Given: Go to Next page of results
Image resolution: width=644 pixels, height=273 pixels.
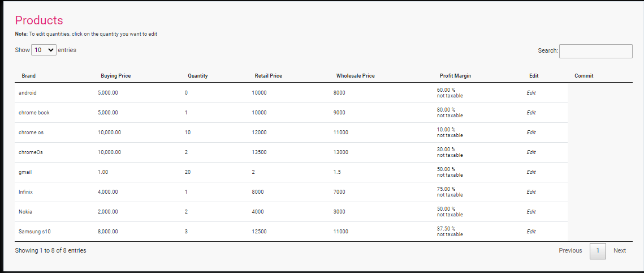Looking at the screenshot, I should (620, 250).
